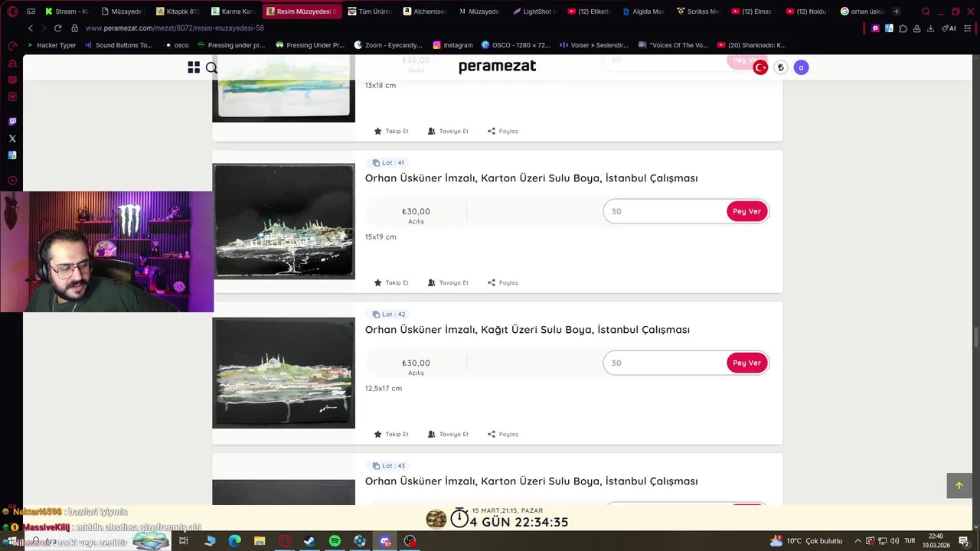Go back with browser back arrow
This screenshot has width=980, height=551.
pyautogui.click(x=31, y=28)
